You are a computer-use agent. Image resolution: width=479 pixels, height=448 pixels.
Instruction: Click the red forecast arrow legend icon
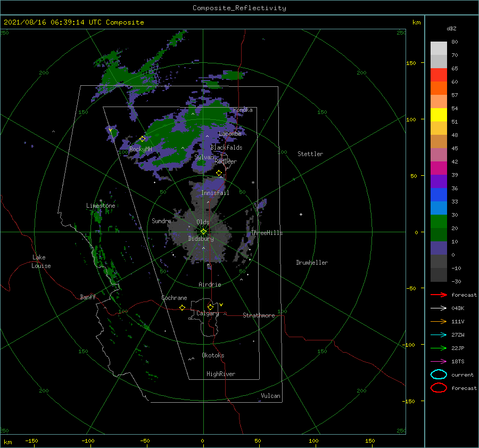click(439, 295)
